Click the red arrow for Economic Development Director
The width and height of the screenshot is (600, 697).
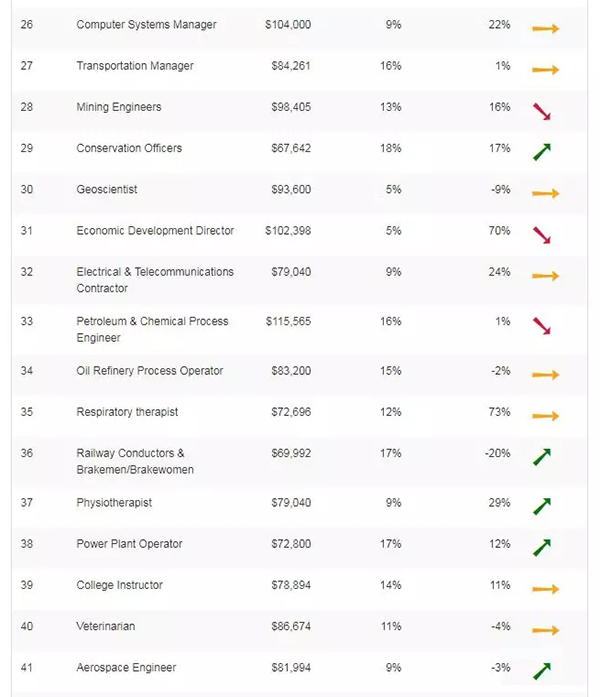tap(542, 235)
